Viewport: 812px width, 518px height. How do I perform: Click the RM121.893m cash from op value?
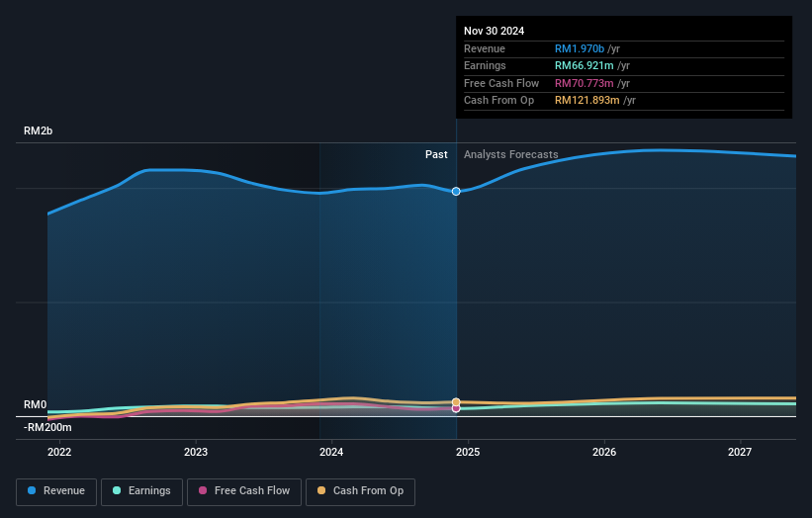(587, 101)
